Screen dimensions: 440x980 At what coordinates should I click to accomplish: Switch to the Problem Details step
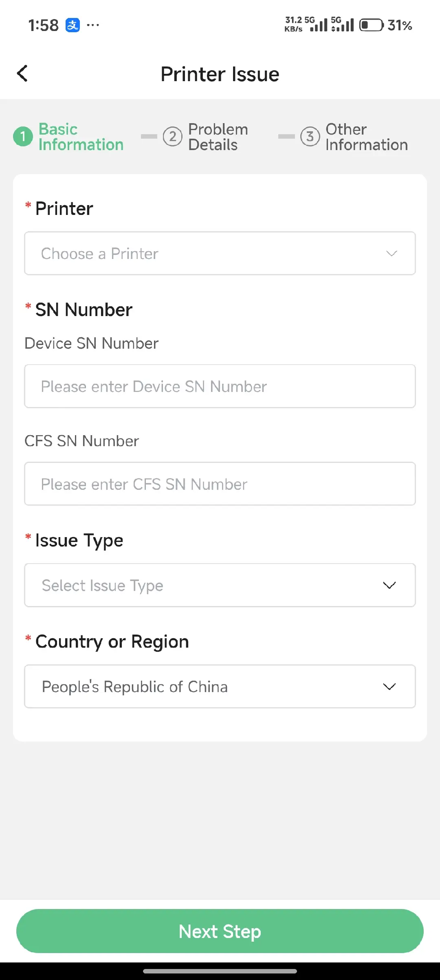coord(218,137)
